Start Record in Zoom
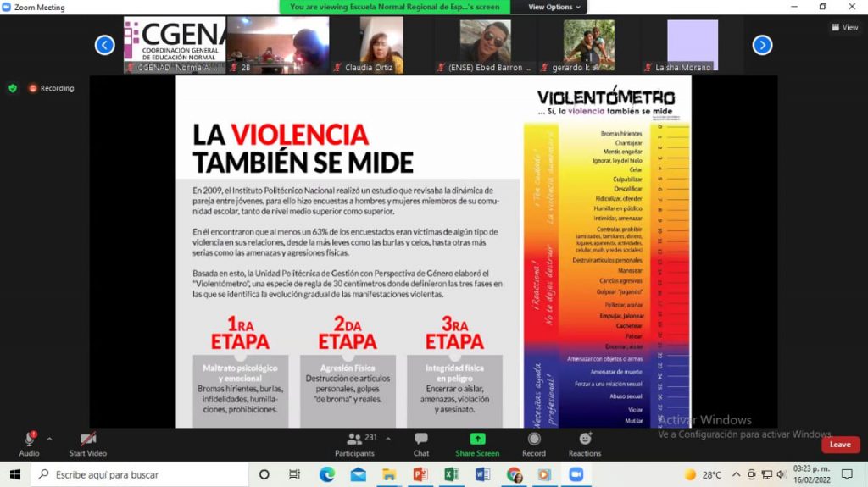Viewport: 868px width, 487px height. (x=534, y=444)
